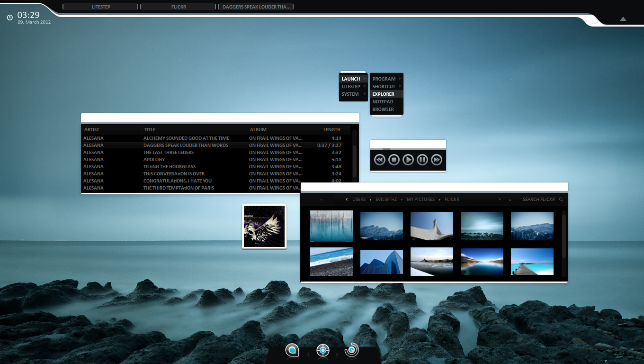The width and height of the screenshot is (644, 364).
Task: Click the pause button in the player
Action: 422,160
